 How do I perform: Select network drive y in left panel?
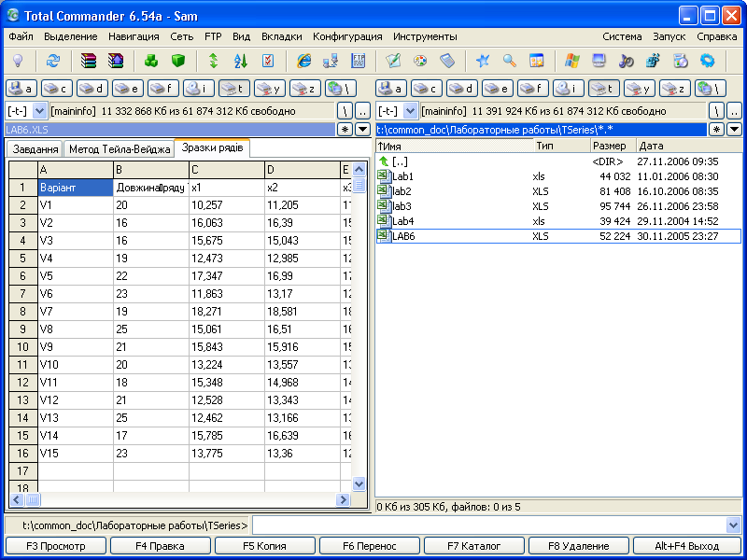coord(270,89)
